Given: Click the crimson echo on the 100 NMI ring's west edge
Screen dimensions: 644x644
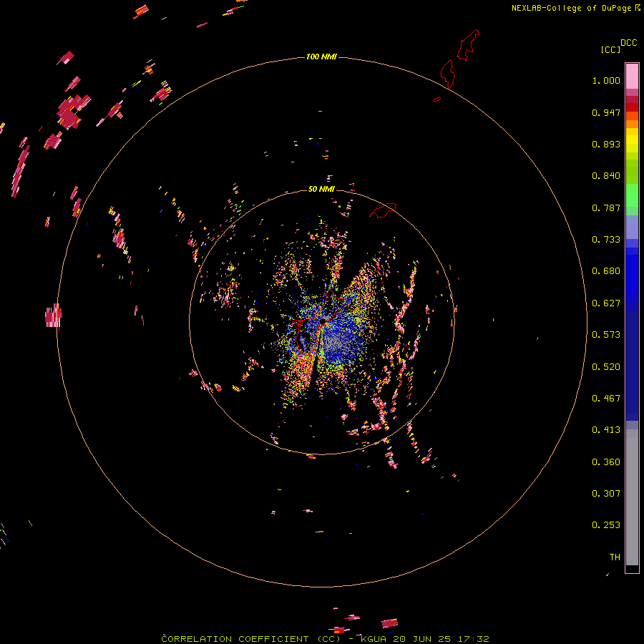Looking at the screenshot, I should (54, 316).
